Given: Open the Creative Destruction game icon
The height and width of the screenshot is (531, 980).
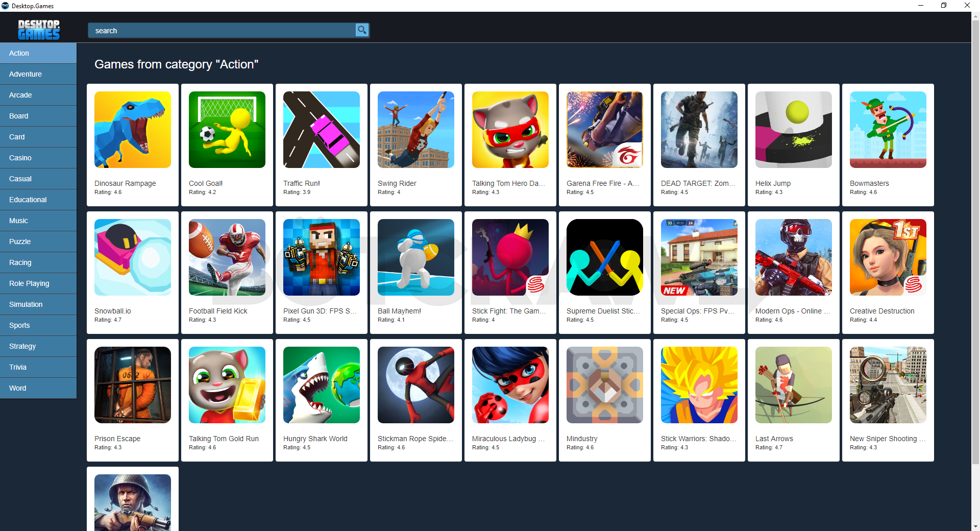Looking at the screenshot, I should [x=888, y=257].
